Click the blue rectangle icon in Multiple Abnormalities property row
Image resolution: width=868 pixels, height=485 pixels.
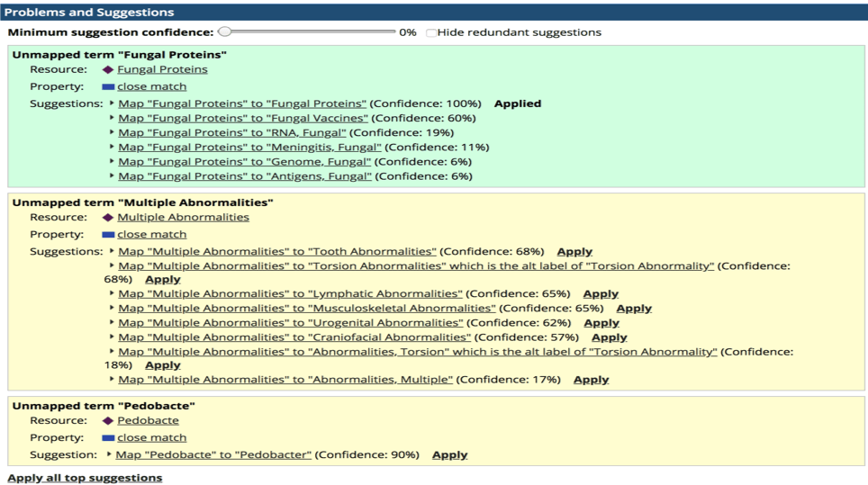click(x=108, y=235)
